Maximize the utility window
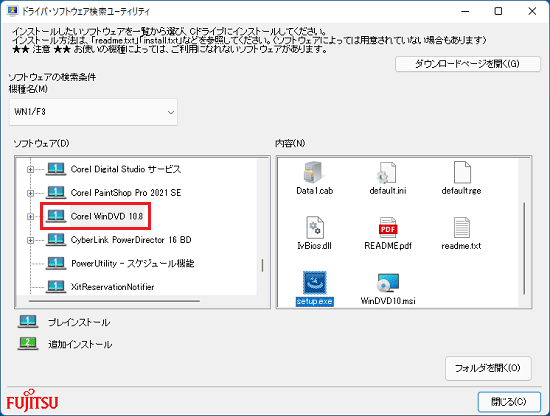 (x=498, y=11)
